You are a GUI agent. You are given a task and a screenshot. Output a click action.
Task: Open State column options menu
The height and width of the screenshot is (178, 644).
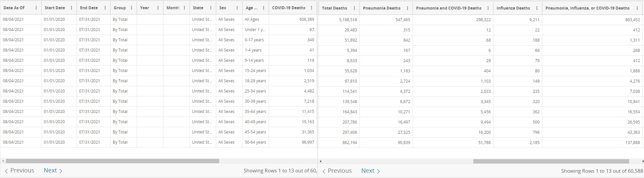pyautogui.click(x=211, y=8)
